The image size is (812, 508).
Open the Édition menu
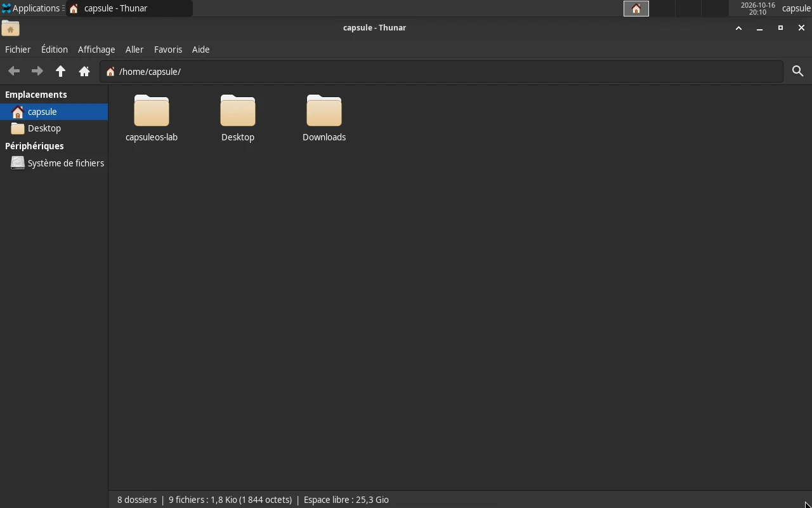[x=55, y=50]
